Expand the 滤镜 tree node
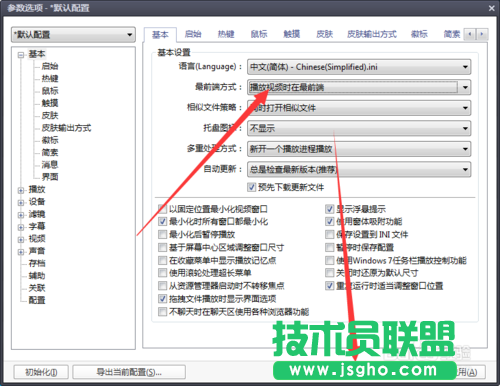This screenshot has width=500, height=386. coord(21,215)
